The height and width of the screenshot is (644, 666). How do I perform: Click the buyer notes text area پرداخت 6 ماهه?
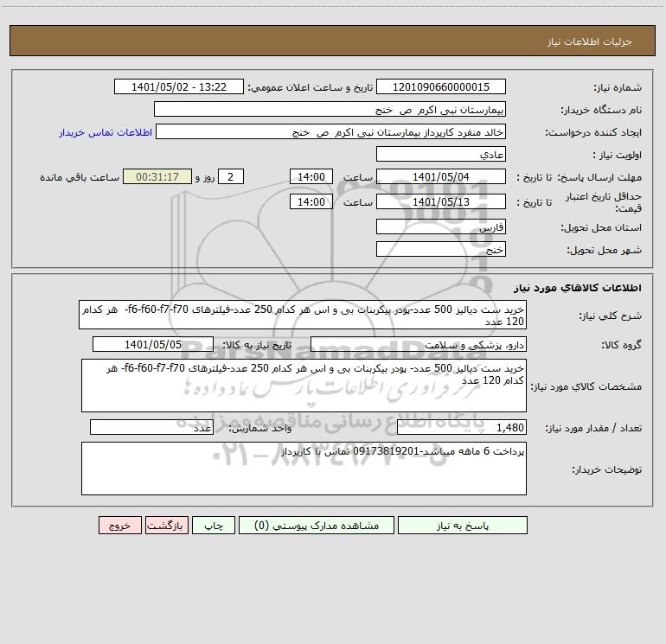(x=304, y=469)
